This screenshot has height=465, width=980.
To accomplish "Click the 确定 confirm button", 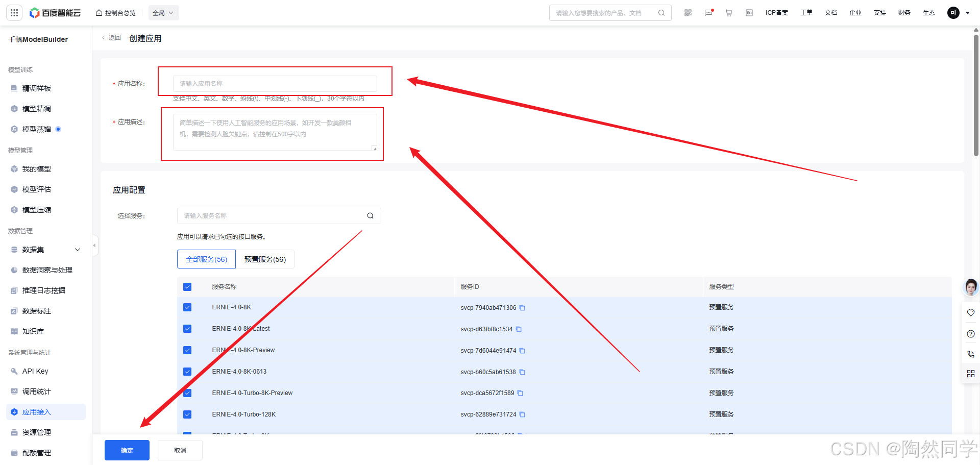I will [x=127, y=450].
